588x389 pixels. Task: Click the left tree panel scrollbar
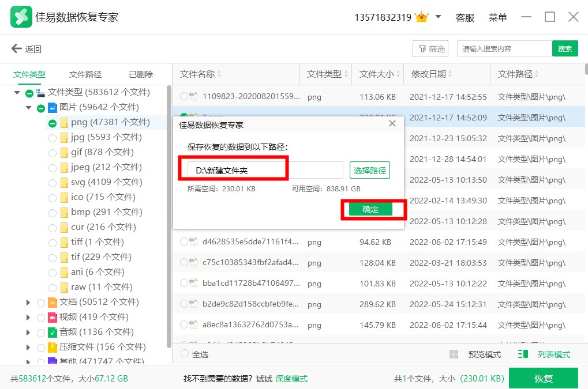[168, 217]
